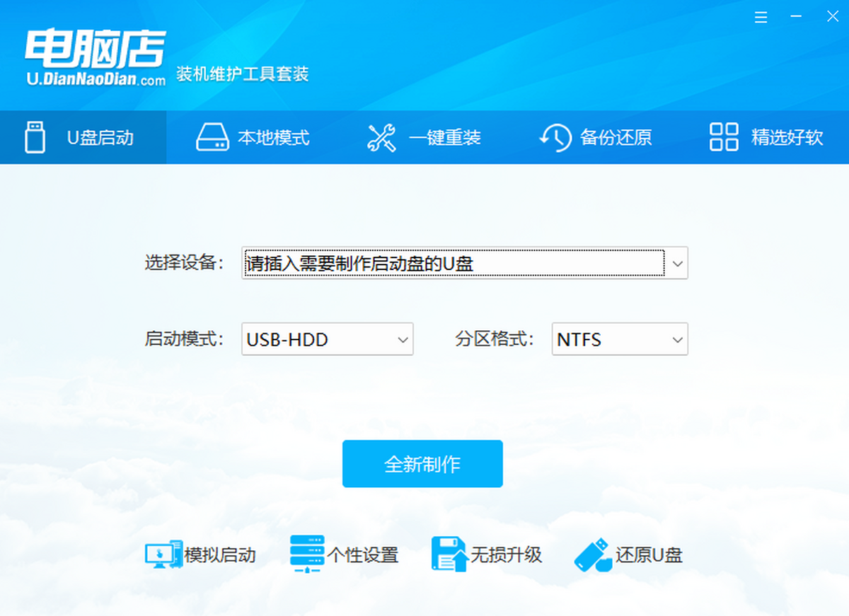Image resolution: width=849 pixels, height=616 pixels.
Task: Close the 电脑店 window
Action: pyautogui.click(x=833, y=18)
